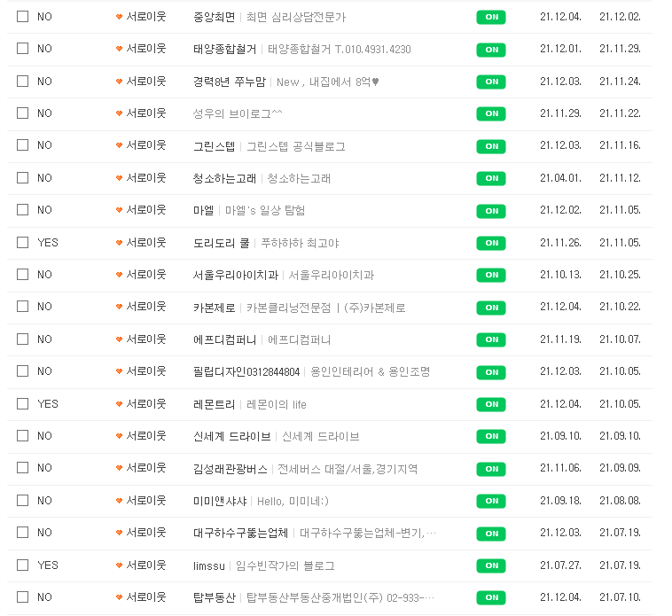This screenshot has height=616, width=672.
Task: Click the heart icon in 대구하수구뚫는업체 row
Action: tap(119, 534)
